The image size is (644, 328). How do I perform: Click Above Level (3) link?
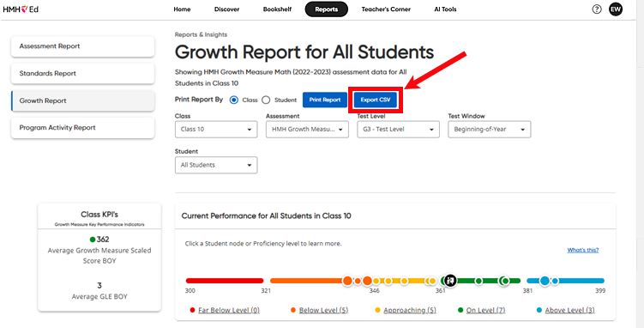click(569, 310)
